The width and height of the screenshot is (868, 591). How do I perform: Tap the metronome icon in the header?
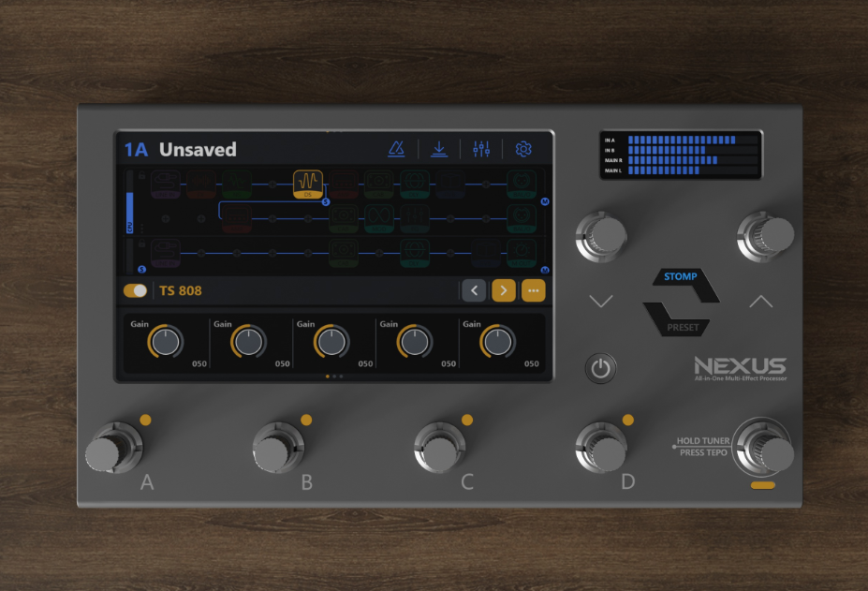click(x=396, y=149)
